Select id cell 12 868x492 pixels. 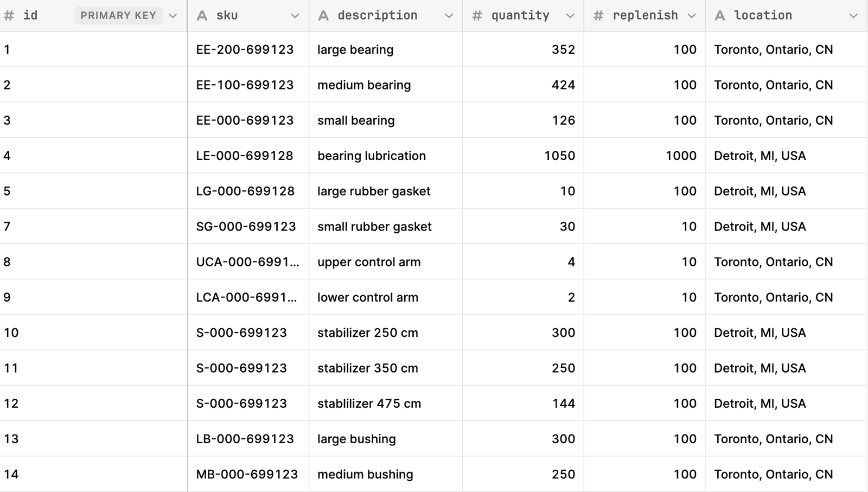[x=93, y=403]
